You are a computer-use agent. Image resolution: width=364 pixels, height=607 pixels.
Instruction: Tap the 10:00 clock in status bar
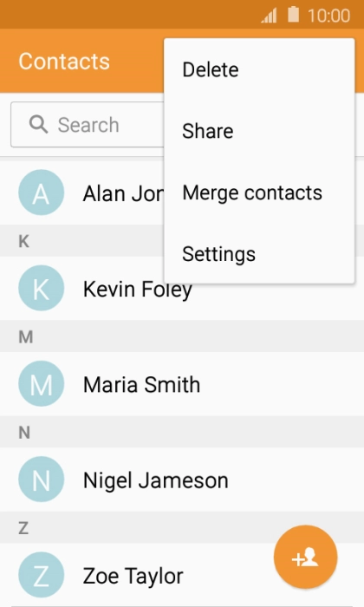pos(328,16)
